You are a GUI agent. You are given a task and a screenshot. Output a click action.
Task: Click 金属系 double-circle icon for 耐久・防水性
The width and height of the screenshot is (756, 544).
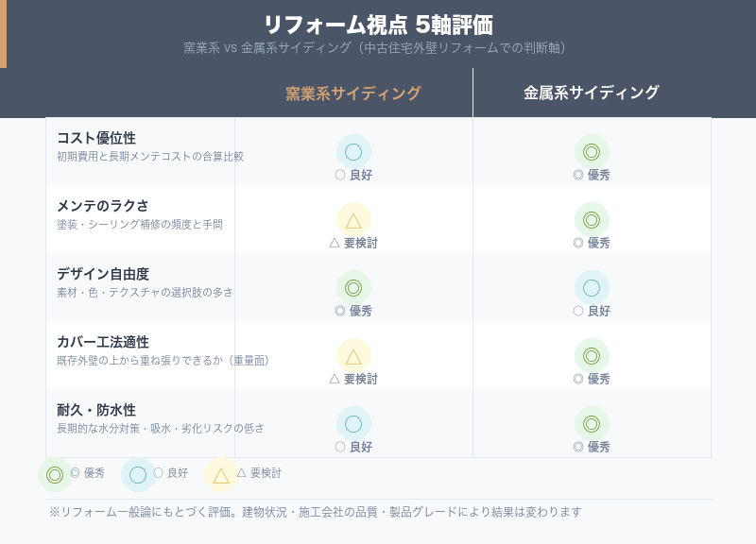(x=592, y=423)
